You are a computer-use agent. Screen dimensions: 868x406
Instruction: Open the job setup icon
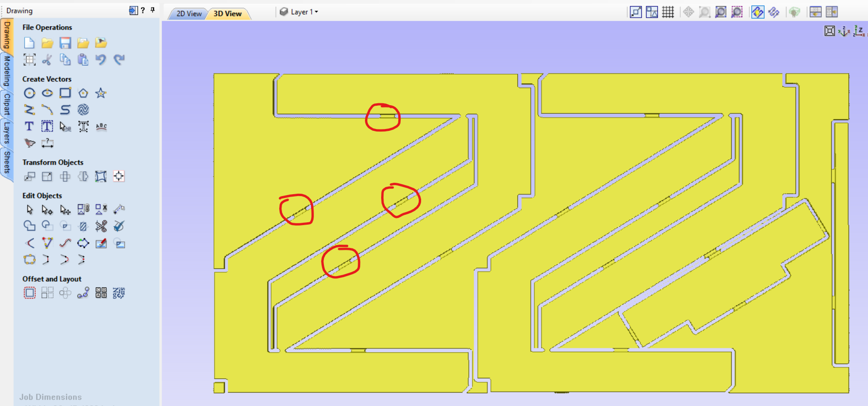tap(30, 59)
